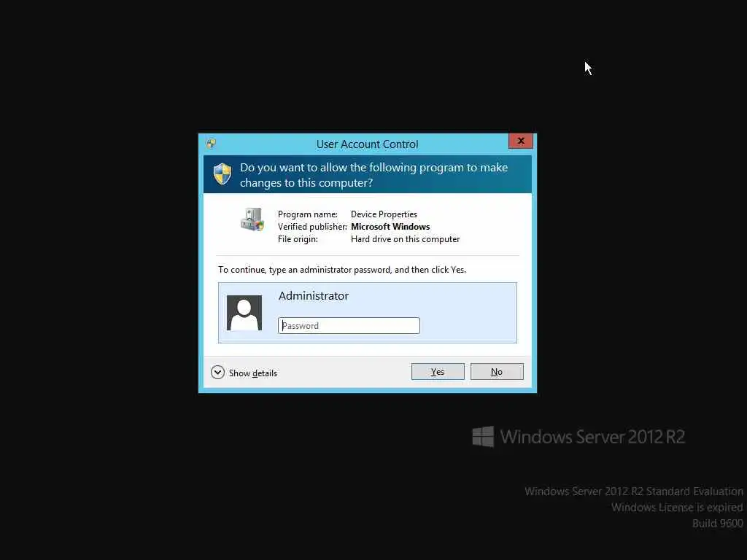
Task: Click the Show details label
Action: pos(253,373)
